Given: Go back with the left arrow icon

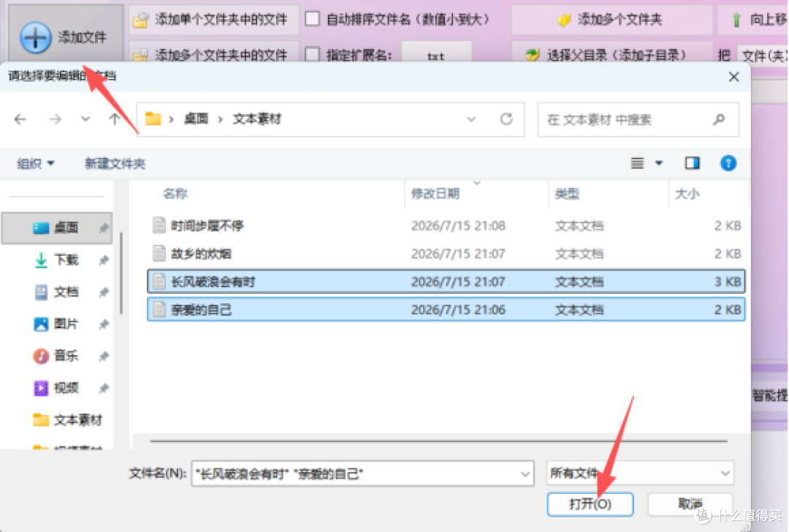Looking at the screenshot, I should [x=20, y=119].
